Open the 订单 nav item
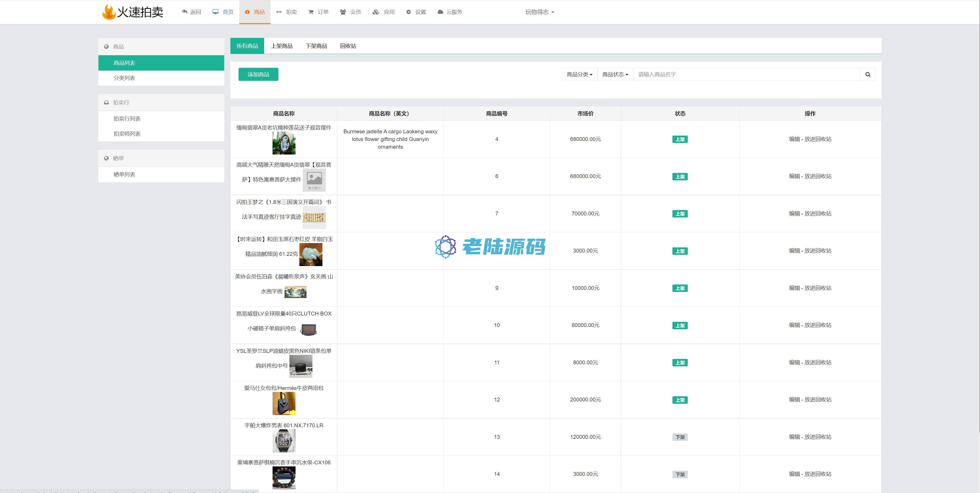Viewport: 980px width, 493px height. [x=318, y=12]
